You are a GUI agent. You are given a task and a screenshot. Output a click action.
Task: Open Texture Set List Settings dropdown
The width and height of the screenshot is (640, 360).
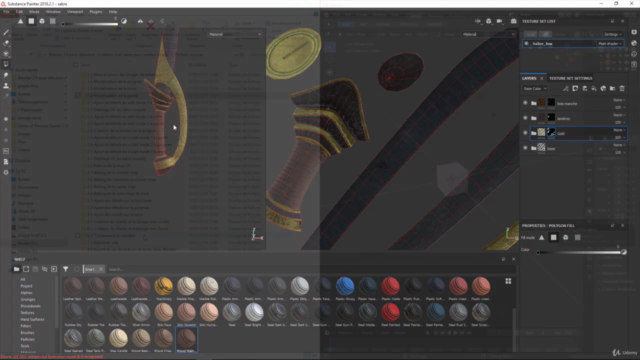(x=613, y=34)
